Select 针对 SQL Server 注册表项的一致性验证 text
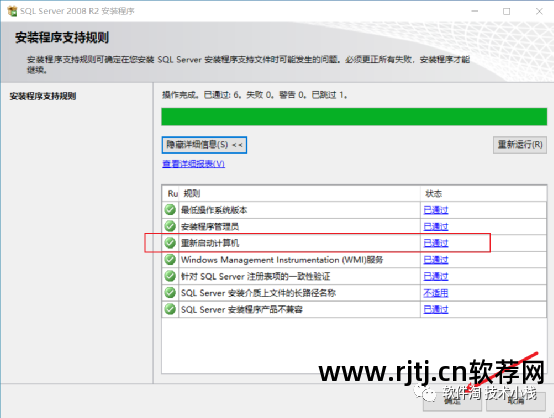The width and height of the screenshot is (554, 418). [x=255, y=277]
